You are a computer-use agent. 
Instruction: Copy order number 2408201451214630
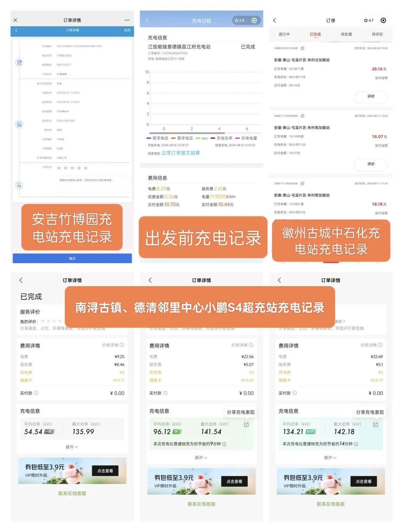302,48
